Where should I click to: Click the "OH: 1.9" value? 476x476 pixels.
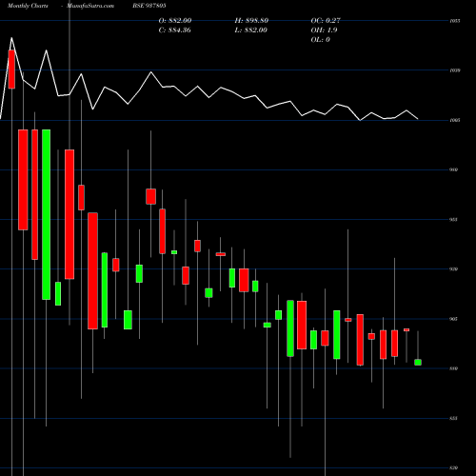pyautogui.click(x=324, y=30)
